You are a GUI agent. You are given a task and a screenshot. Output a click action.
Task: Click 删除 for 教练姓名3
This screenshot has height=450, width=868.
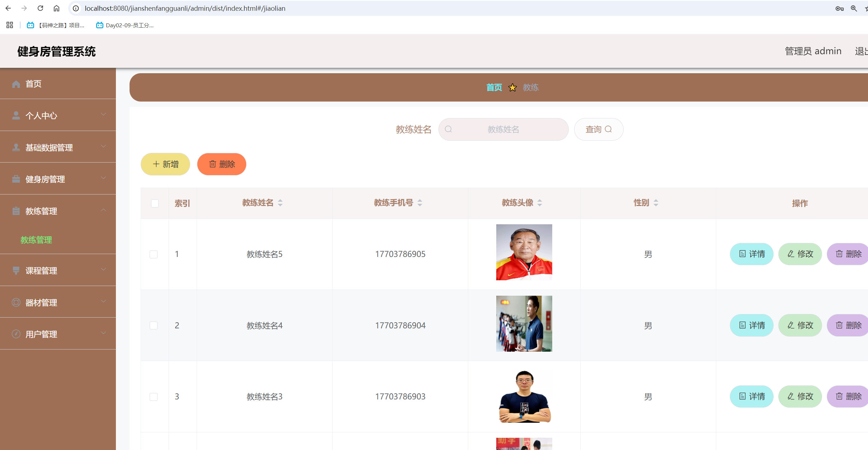[848, 397]
